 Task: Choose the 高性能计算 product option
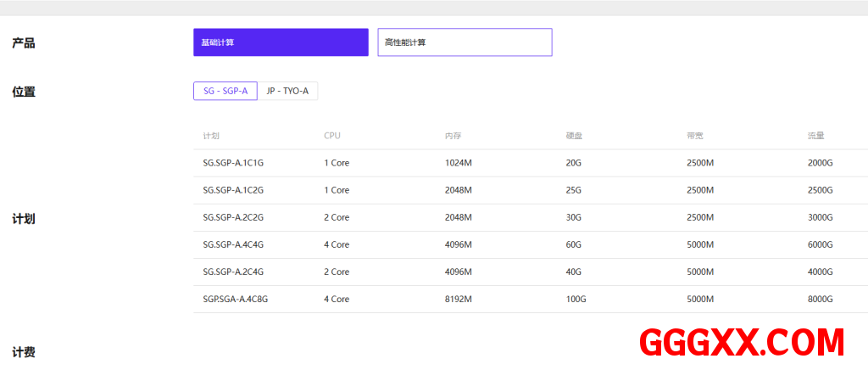point(465,42)
